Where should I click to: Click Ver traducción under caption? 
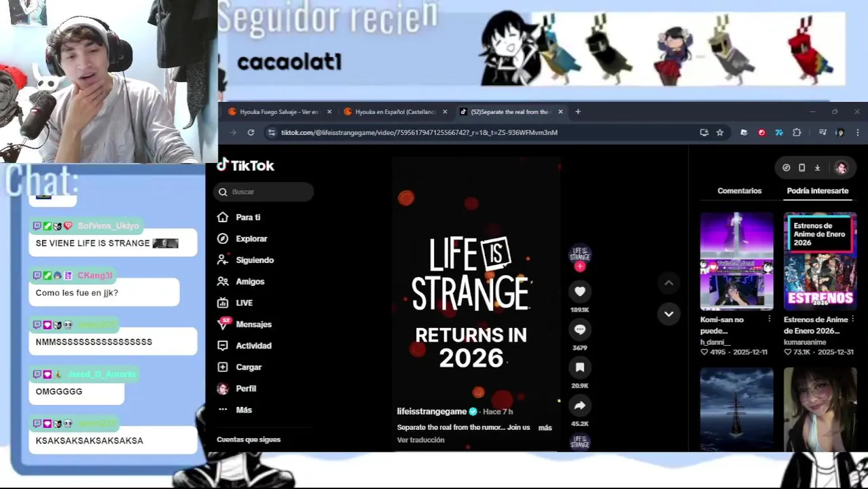pos(420,440)
